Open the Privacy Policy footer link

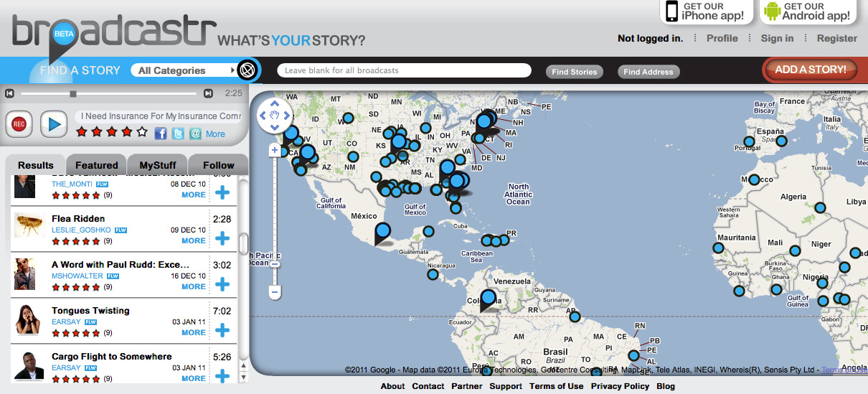(620, 386)
